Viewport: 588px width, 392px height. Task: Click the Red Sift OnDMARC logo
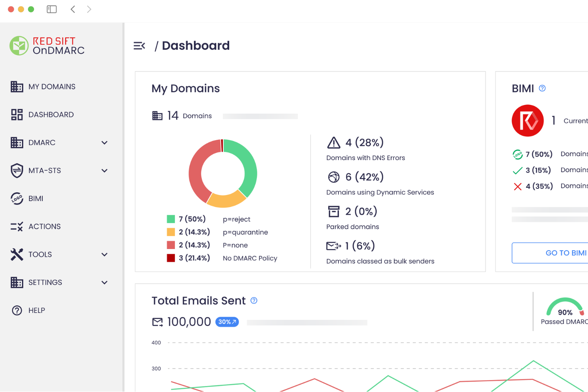[x=46, y=45]
